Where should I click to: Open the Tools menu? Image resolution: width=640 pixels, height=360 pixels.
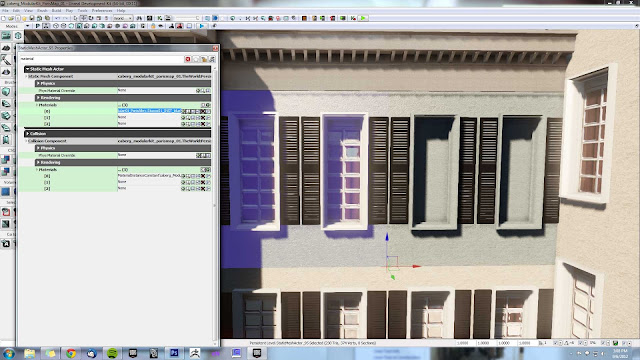[x=82, y=10]
